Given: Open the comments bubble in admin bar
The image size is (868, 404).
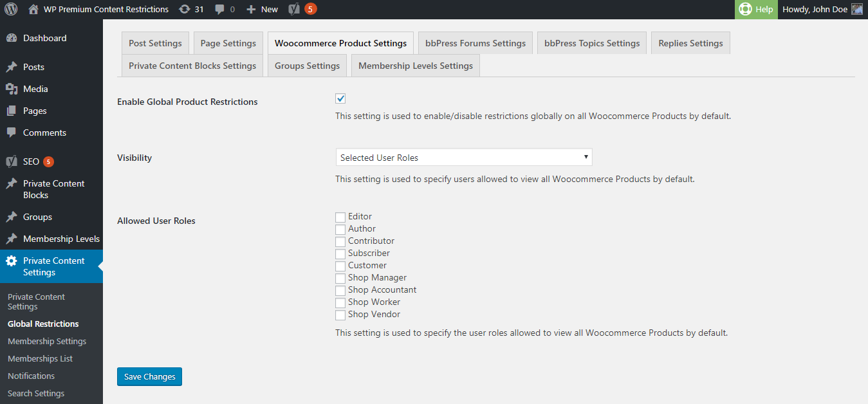Looking at the screenshot, I should point(220,10).
